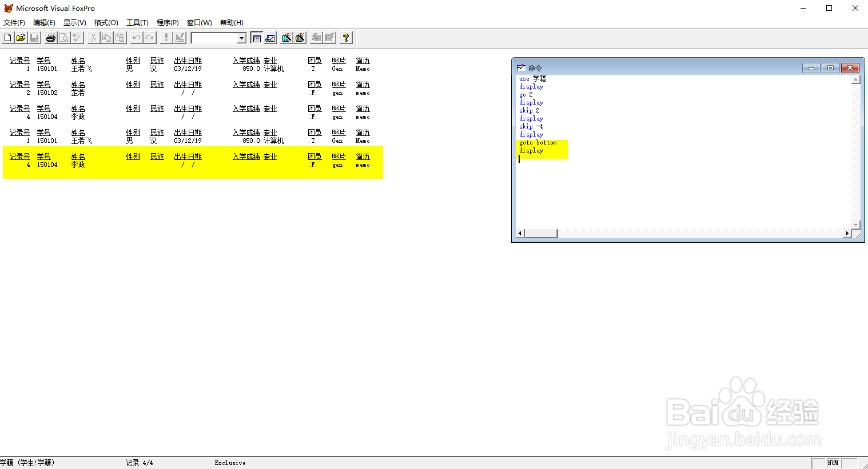Click 记录:4/4 in the status bar
The image size is (868, 469).
point(139,463)
